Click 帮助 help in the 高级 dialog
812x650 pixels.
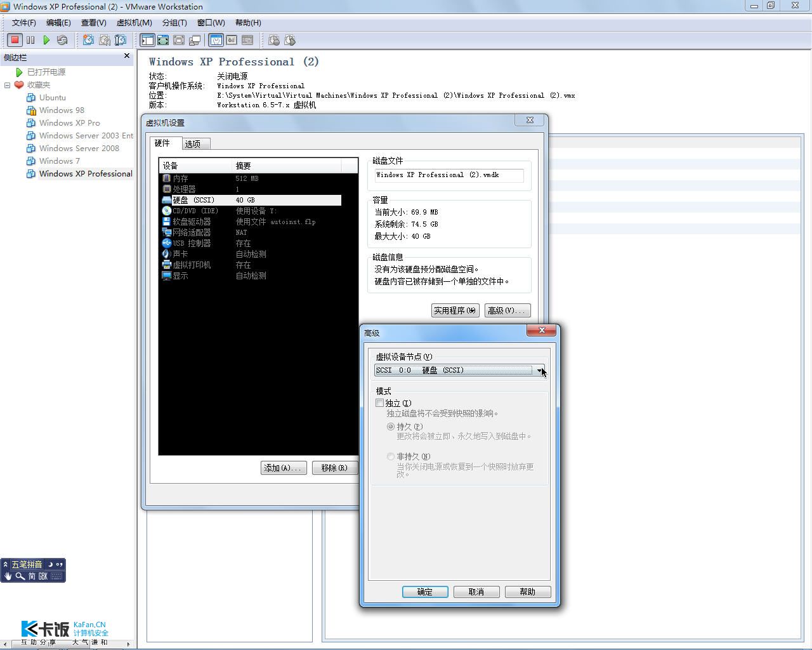[x=528, y=592]
